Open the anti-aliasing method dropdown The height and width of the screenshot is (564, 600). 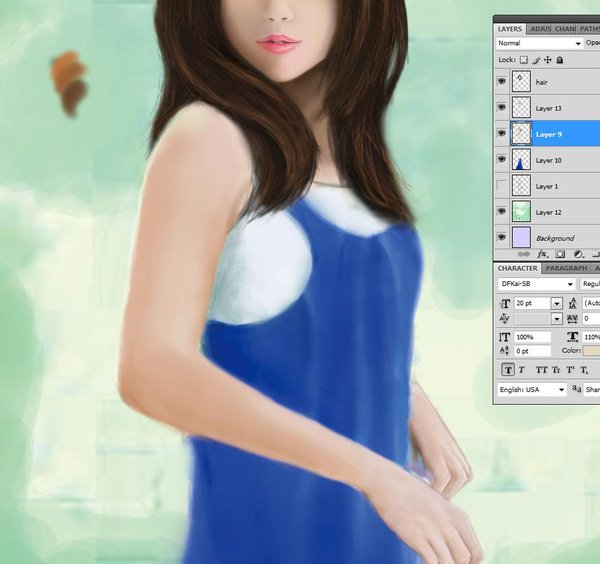coord(592,390)
